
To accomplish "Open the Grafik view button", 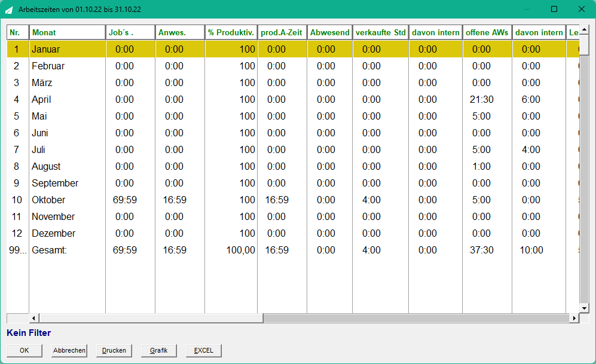I will pos(159,350).
